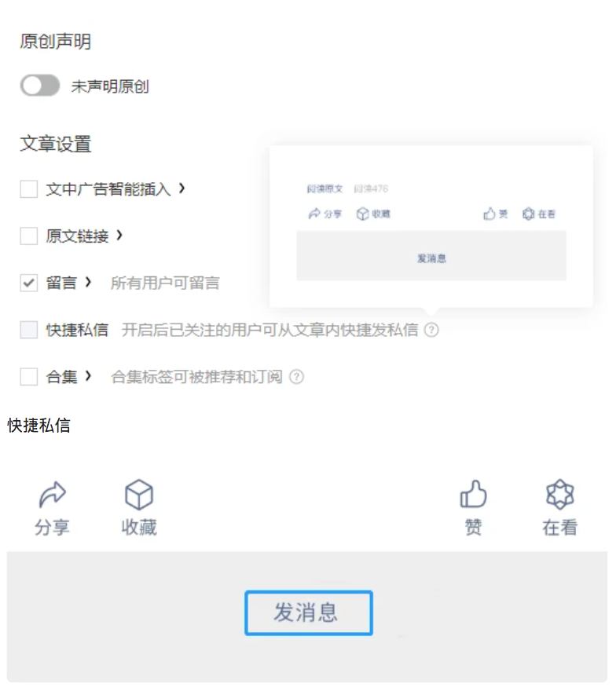The height and width of the screenshot is (691, 616).
Task: Toggle the 未声明原创 original declaration switch
Action: tap(40, 86)
